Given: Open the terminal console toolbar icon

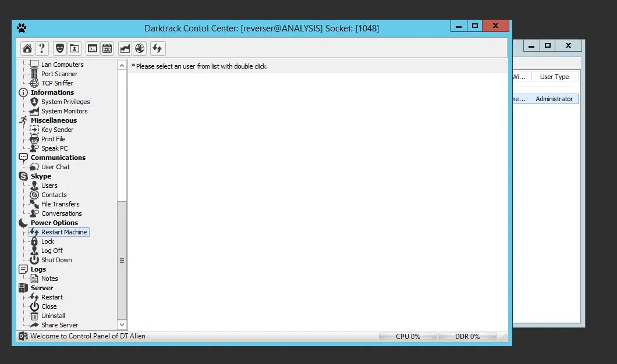Looking at the screenshot, I should [x=93, y=48].
